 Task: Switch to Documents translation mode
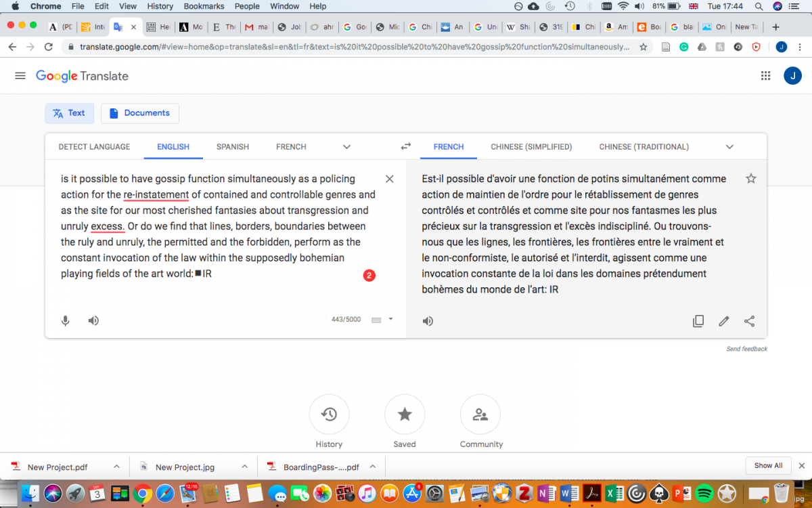click(140, 113)
